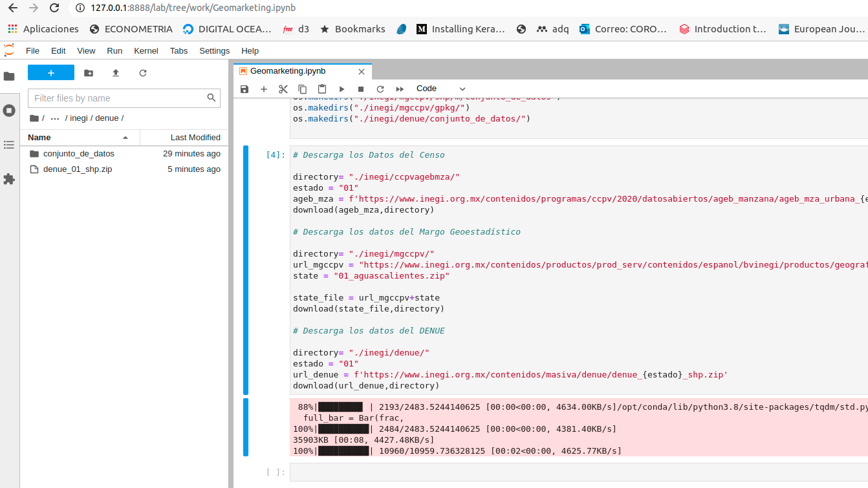
Task: Open the Kernel menu
Action: 146,50
